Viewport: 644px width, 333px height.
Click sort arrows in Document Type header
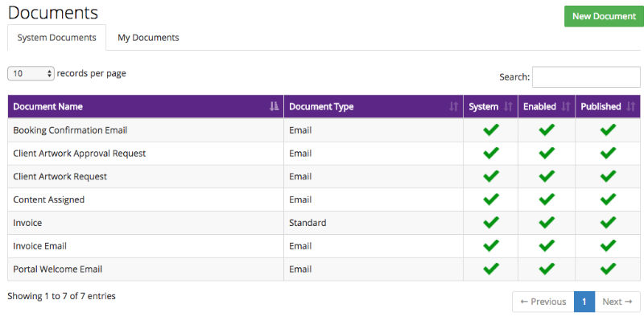pyautogui.click(x=453, y=107)
